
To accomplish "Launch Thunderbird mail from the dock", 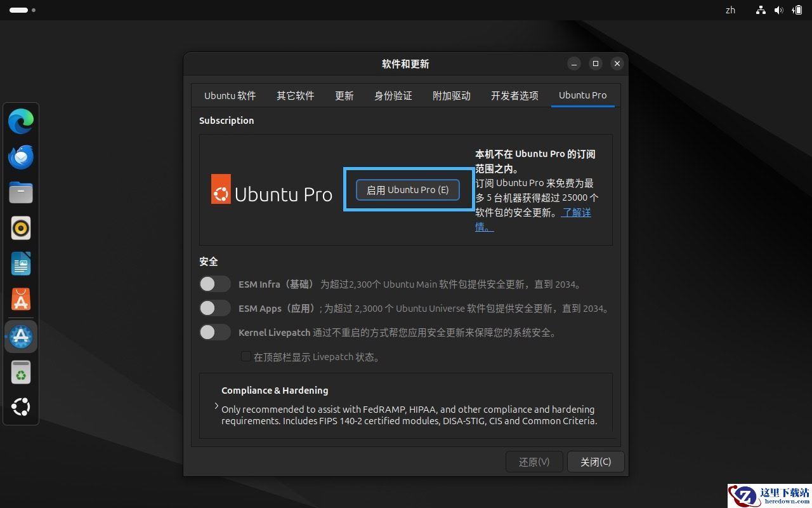I will click(21, 157).
